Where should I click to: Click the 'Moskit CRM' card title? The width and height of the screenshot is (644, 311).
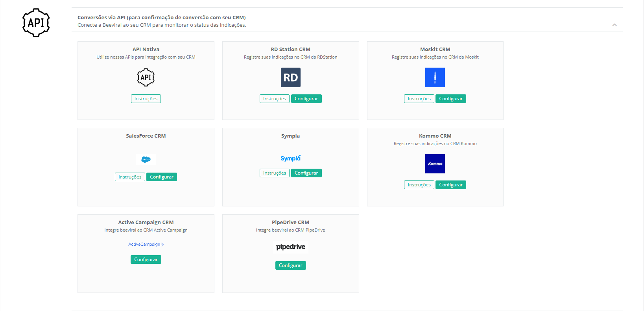[435, 49]
